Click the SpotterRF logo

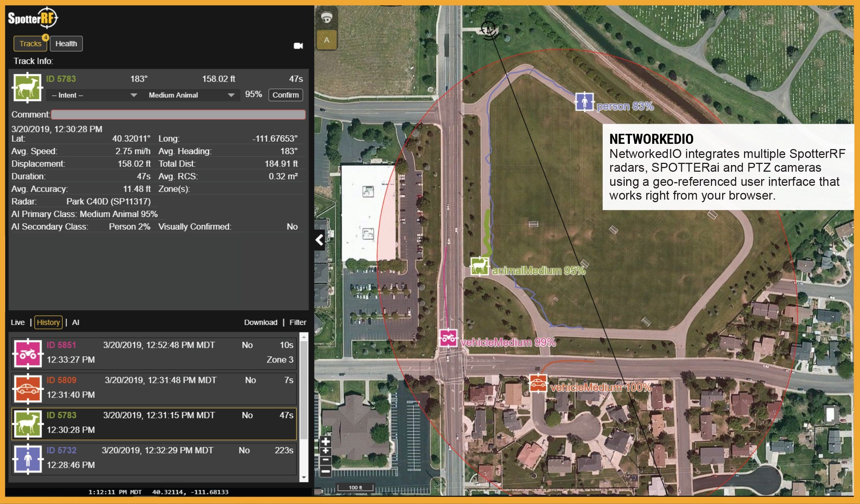33,17
